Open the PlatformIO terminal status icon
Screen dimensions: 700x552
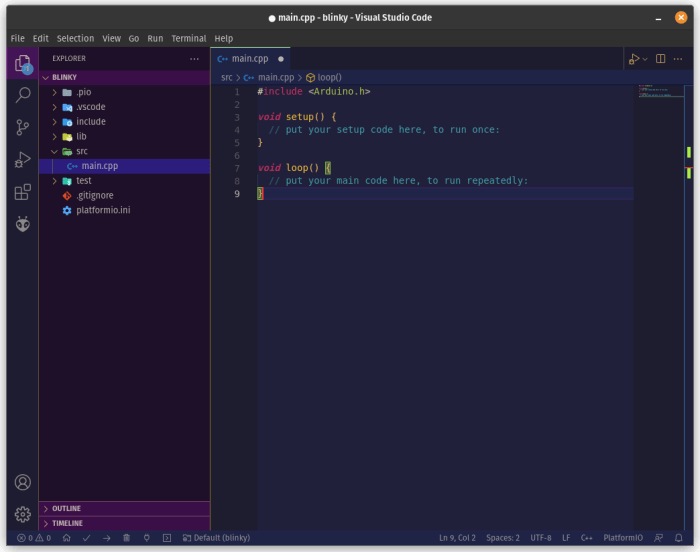167,538
